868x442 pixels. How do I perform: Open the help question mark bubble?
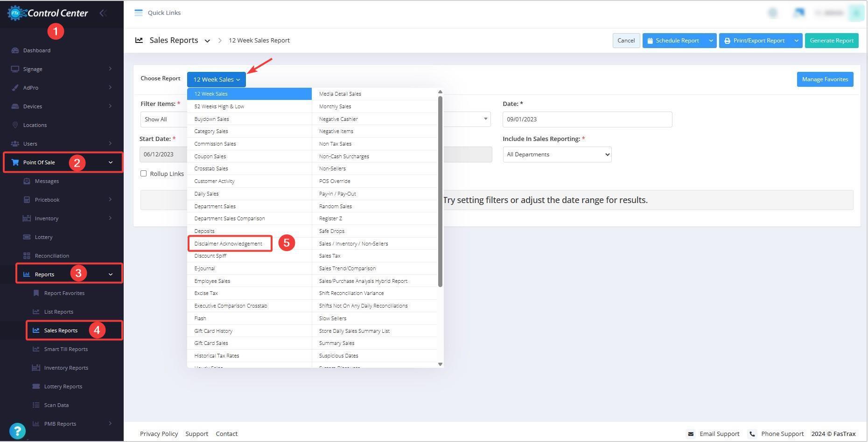click(17, 431)
